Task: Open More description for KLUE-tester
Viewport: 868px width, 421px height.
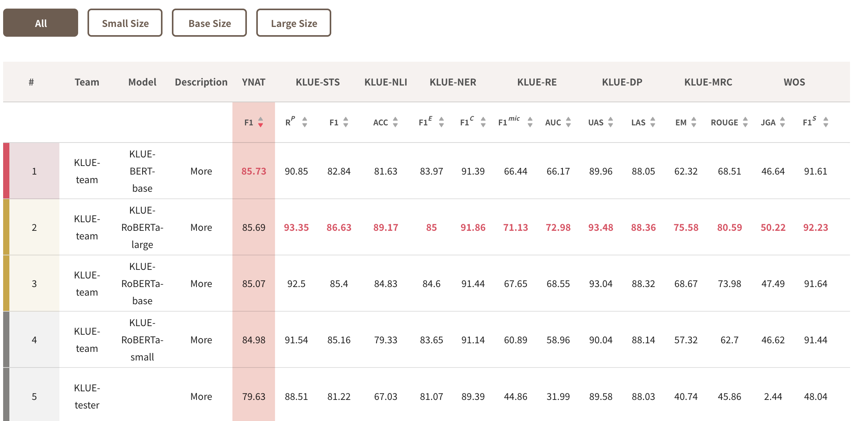Action: (x=201, y=396)
